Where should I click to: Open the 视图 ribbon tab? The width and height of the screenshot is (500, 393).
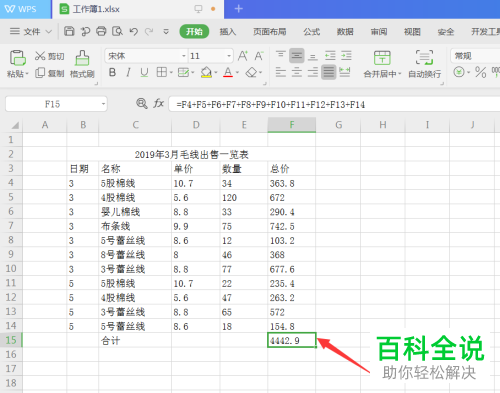[412, 32]
